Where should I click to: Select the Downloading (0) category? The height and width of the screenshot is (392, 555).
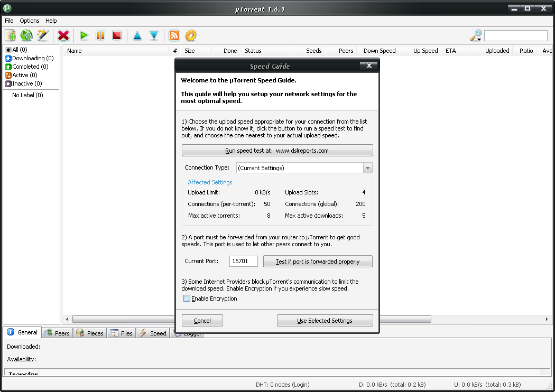click(30, 58)
